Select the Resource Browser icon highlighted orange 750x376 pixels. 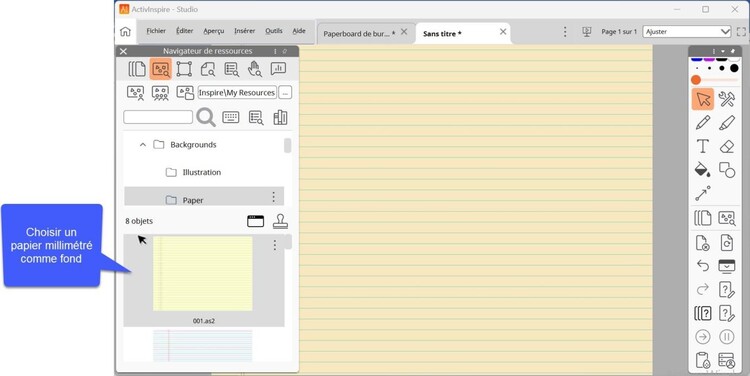point(160,69)
